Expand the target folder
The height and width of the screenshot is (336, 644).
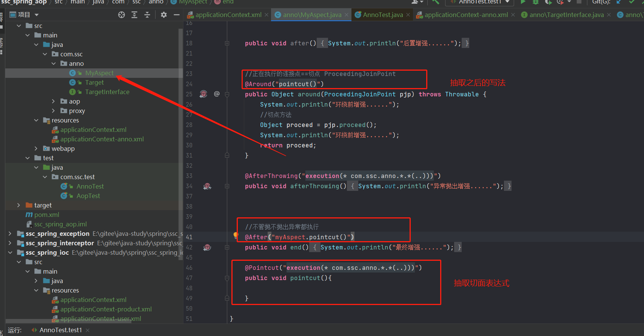(19, 205)
